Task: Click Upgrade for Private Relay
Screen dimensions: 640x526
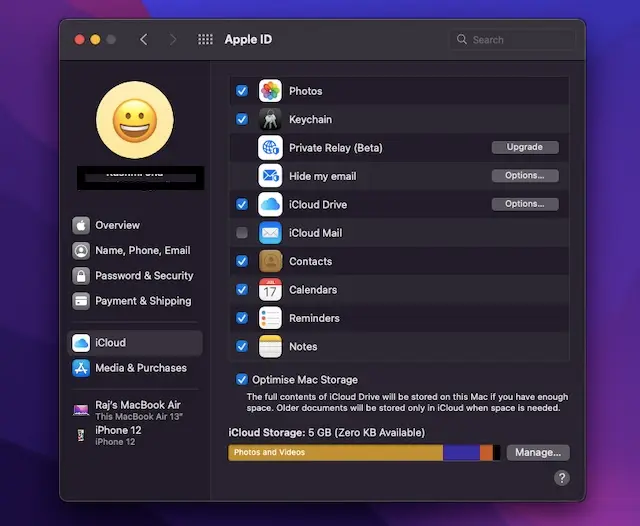Action: (x=525, y=147)
